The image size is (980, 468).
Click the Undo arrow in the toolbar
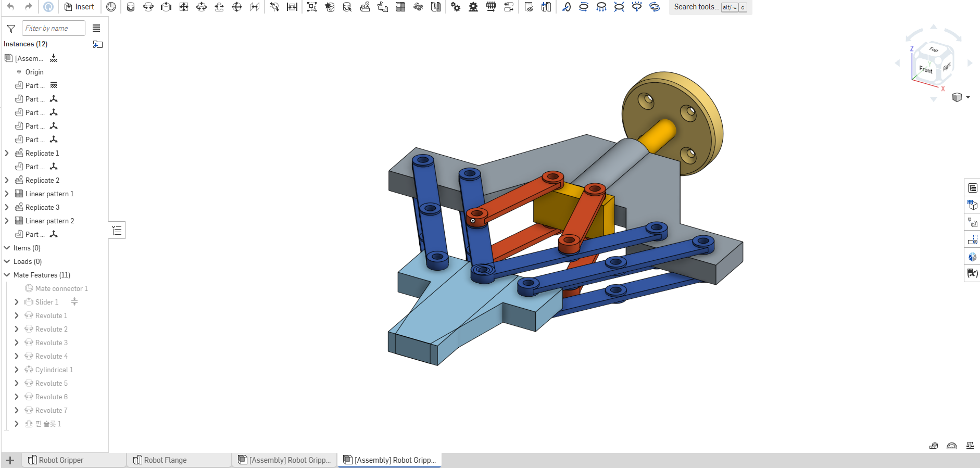(x=10, y=7)
